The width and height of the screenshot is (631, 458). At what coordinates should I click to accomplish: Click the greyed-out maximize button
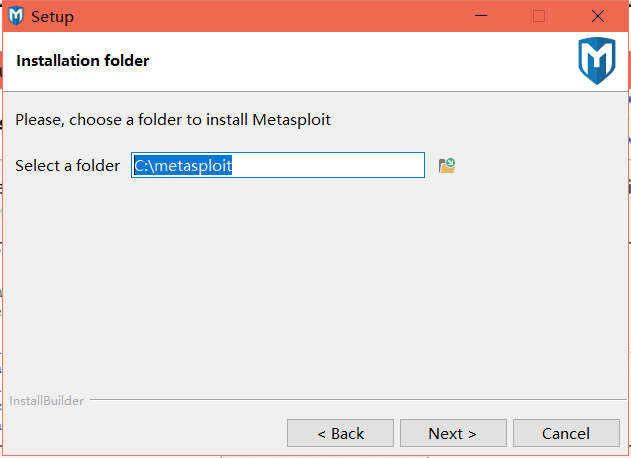(539, 16)
